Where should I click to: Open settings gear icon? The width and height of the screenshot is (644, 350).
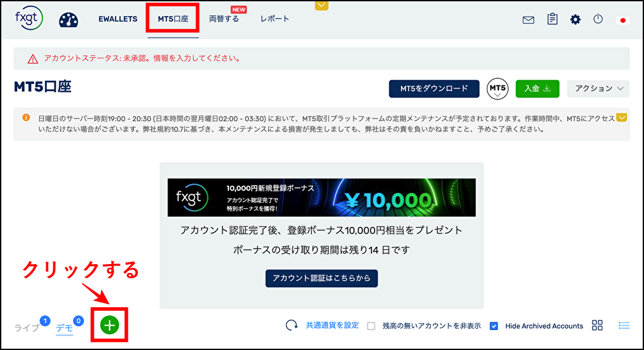pyautogui.click(x=575, y=19)
